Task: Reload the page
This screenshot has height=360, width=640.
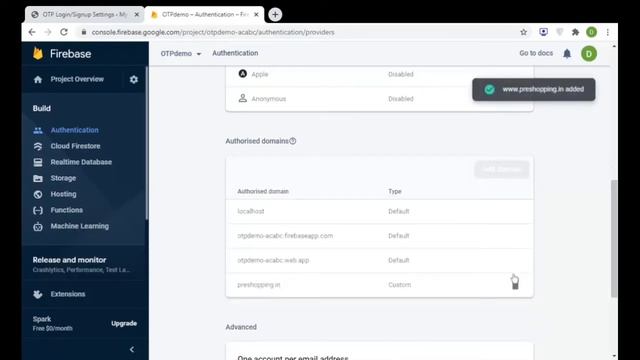Action: (64, 32)
